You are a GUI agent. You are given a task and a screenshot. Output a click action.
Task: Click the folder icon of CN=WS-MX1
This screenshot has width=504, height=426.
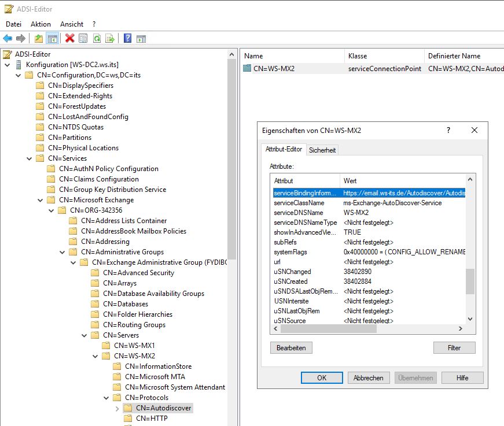[x=106, y=346]
